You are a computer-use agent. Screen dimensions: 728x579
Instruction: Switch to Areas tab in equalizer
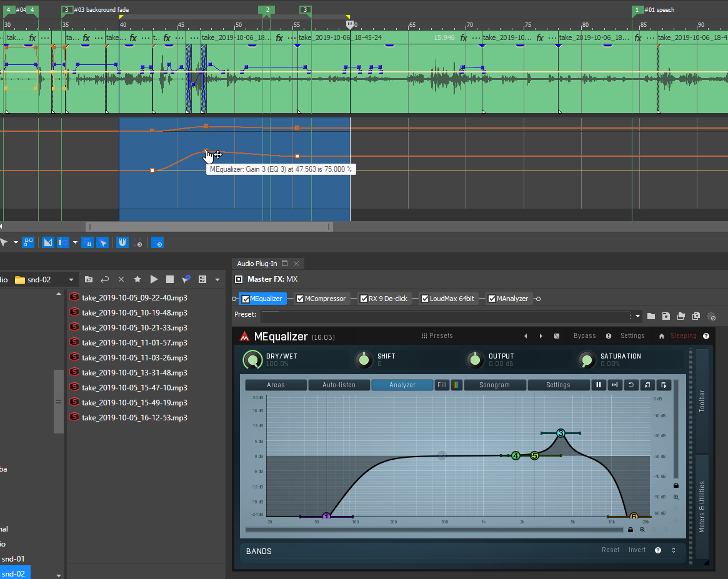click(276, 385)
